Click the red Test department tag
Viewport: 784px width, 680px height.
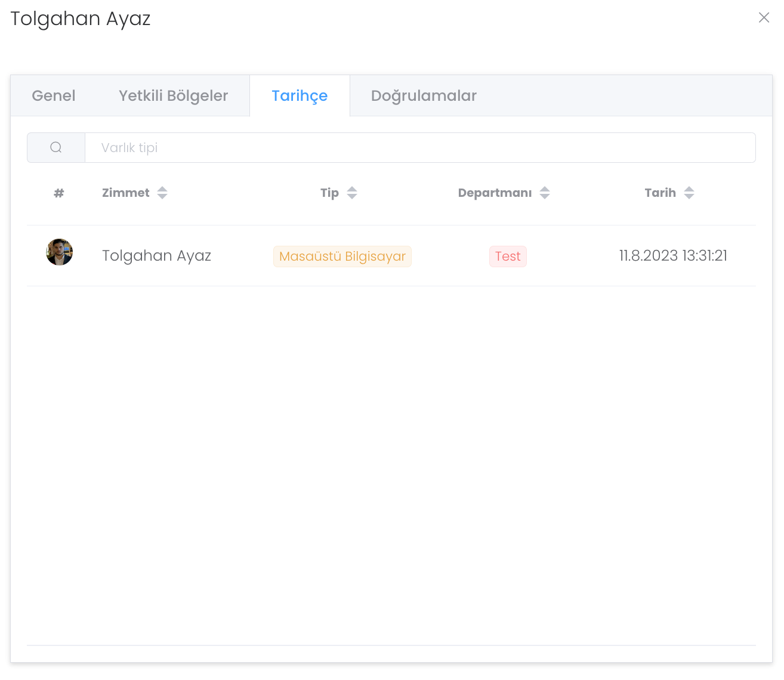pos(508,256)
